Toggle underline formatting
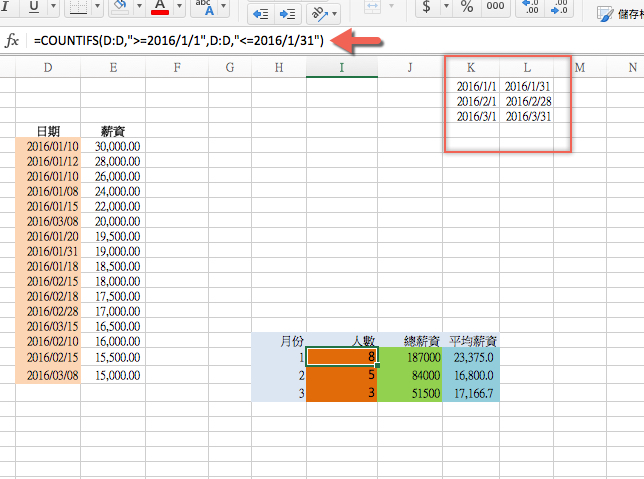Viewport: 644px width, 479px height. coord(34,7)
